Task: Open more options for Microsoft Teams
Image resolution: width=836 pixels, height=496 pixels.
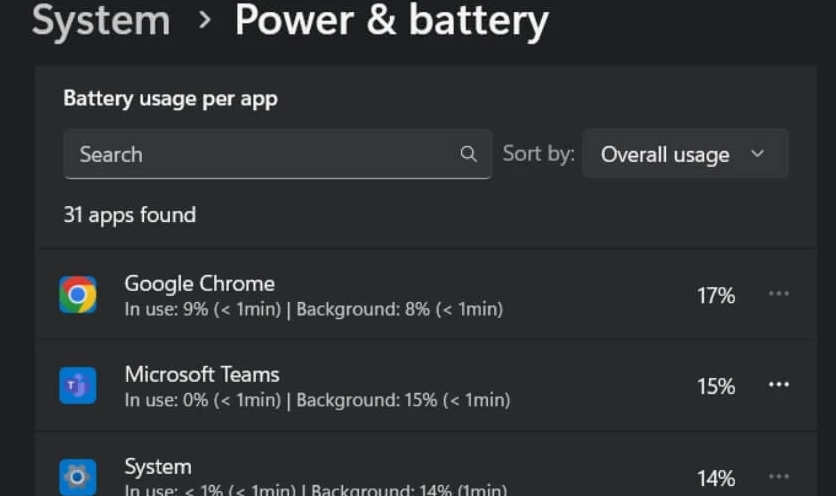Action: pyautogui.click(x=778, y=385)
